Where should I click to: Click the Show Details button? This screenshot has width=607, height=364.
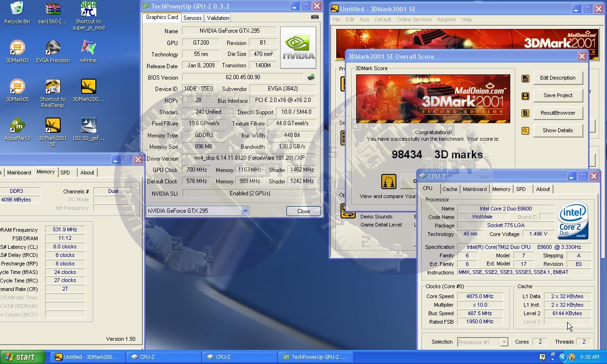click(x=558, y=131)
